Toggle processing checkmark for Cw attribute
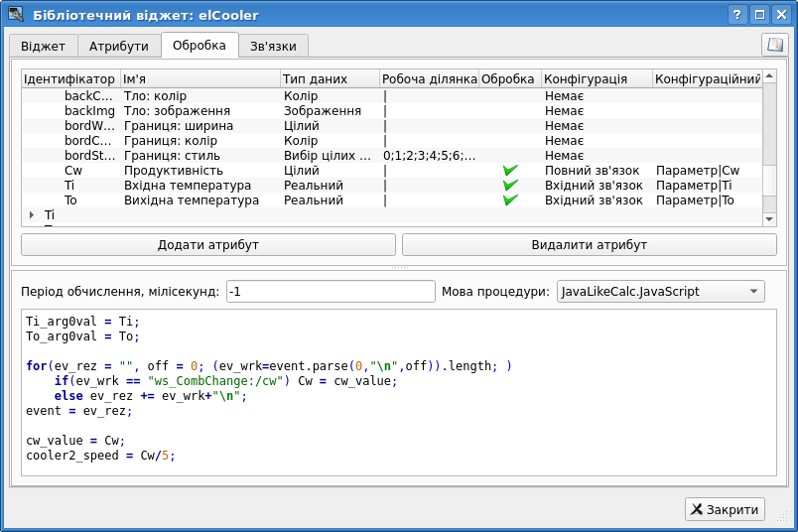Viewport: 798px width, 532px height. tap(510, 171)
